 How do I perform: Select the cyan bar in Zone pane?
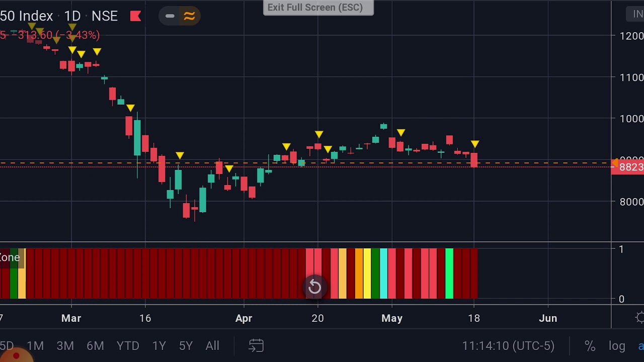[383, 274]
